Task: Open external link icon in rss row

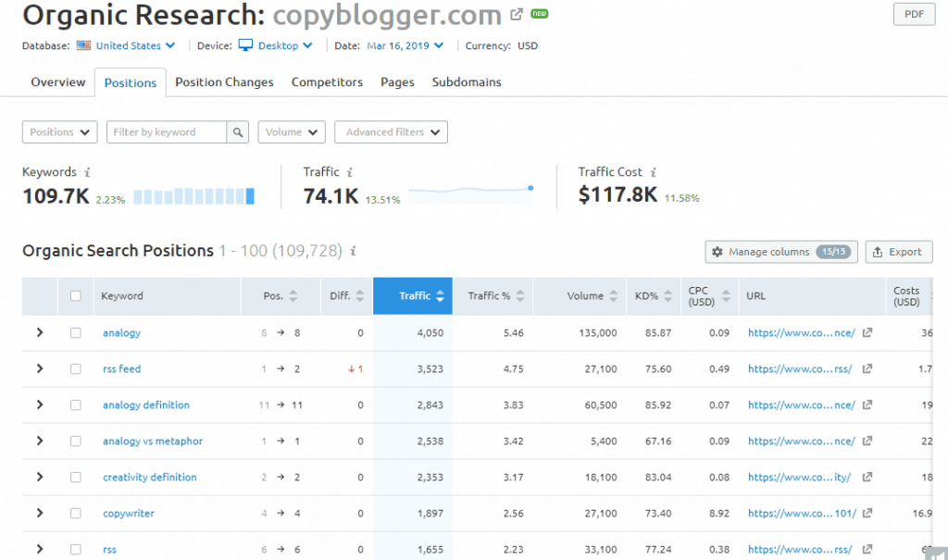Action: click(867, 549)
